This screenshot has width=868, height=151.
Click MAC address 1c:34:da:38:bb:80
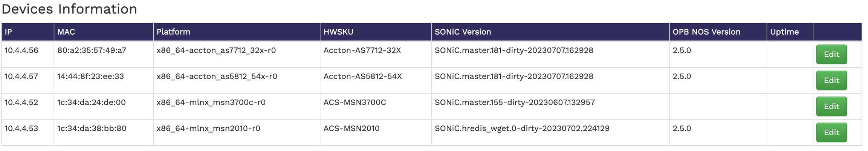[x=92, y=128]
